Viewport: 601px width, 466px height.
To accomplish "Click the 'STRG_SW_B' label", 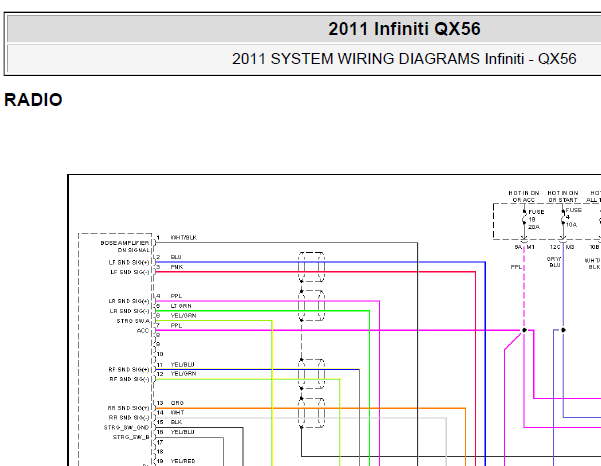I will (x=131, y=437).
